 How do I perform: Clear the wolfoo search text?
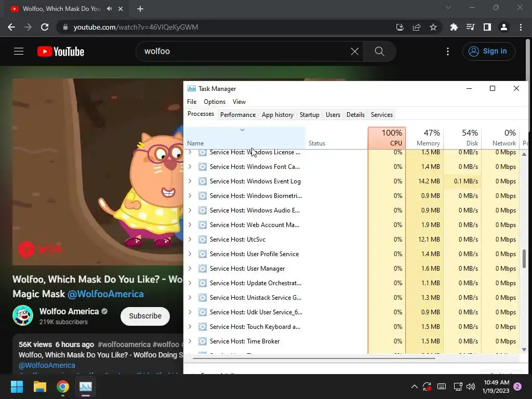(354, 51)
